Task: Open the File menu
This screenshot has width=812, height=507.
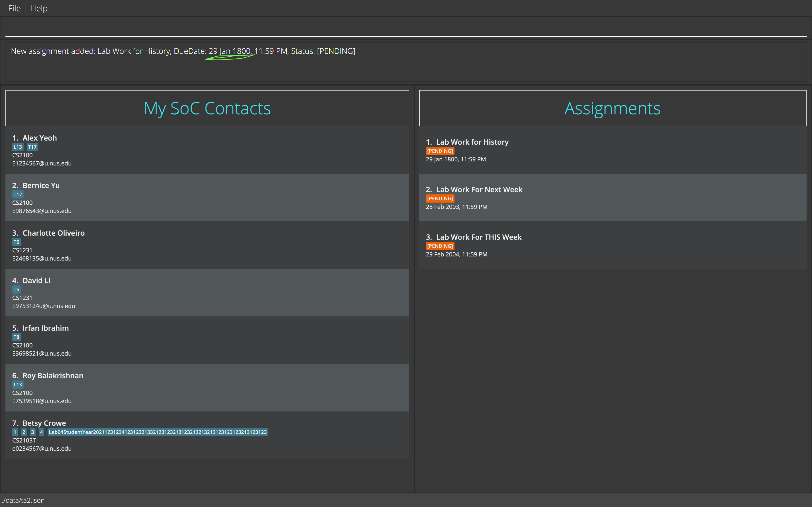Action: click(x=14, y=8)
